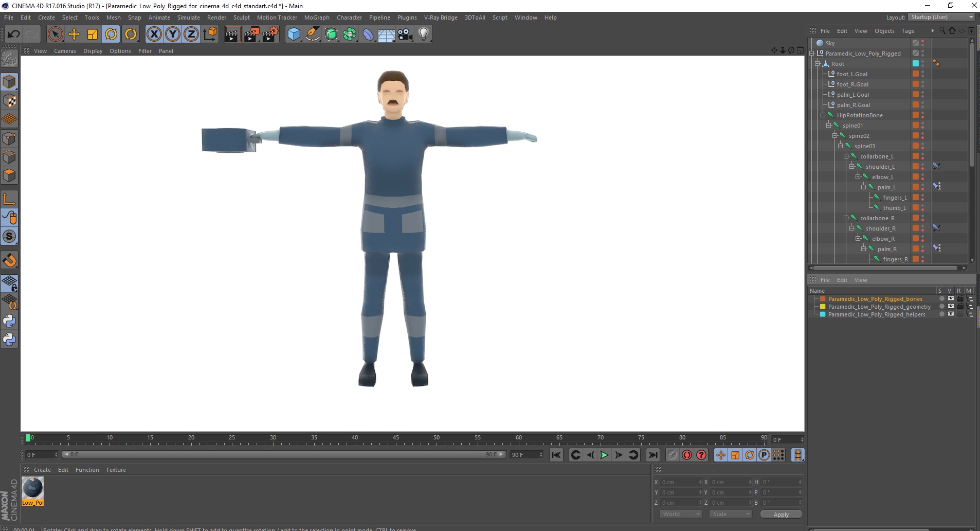The width and height of the screenshot is (980, 531).
Task: Select the Move tool
Action: [74, 34]
